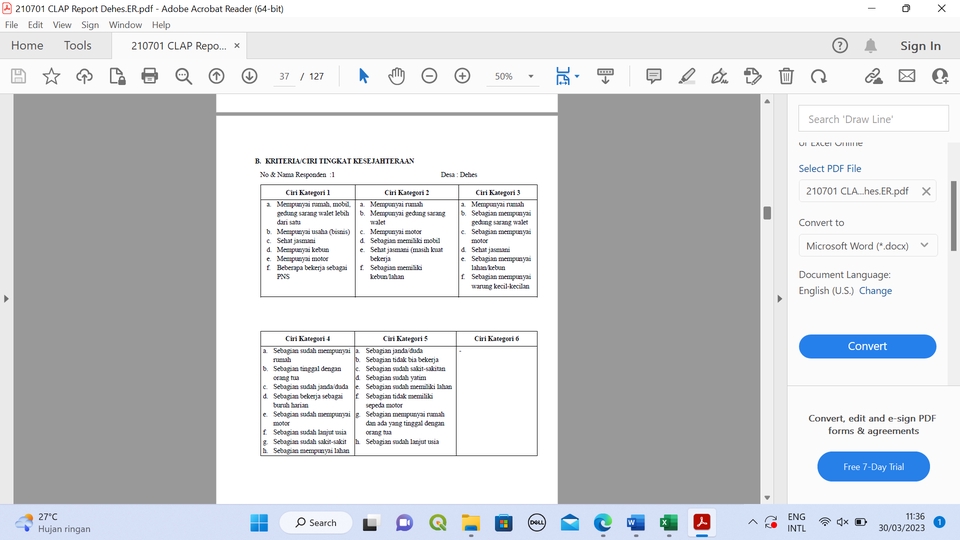This screenshot has height=540, width=960.
Task: Click the document scrollbar up arrow
Action: point(767,101)
